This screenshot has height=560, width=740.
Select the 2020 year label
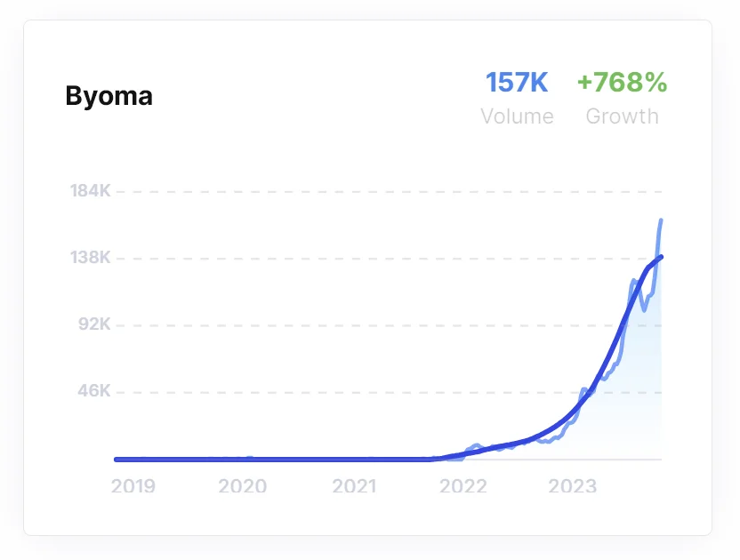pyautogui.click(x=243, y=486)
